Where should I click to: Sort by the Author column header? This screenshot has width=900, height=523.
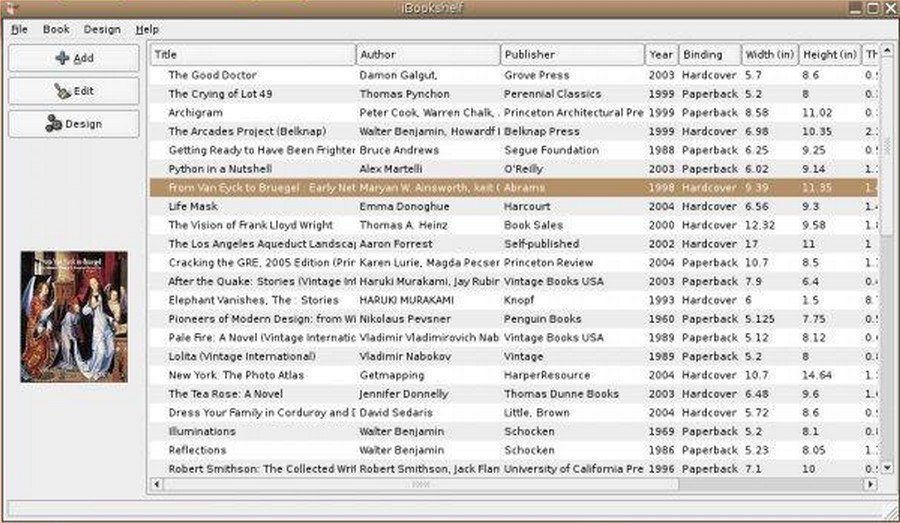coord(428,55)
